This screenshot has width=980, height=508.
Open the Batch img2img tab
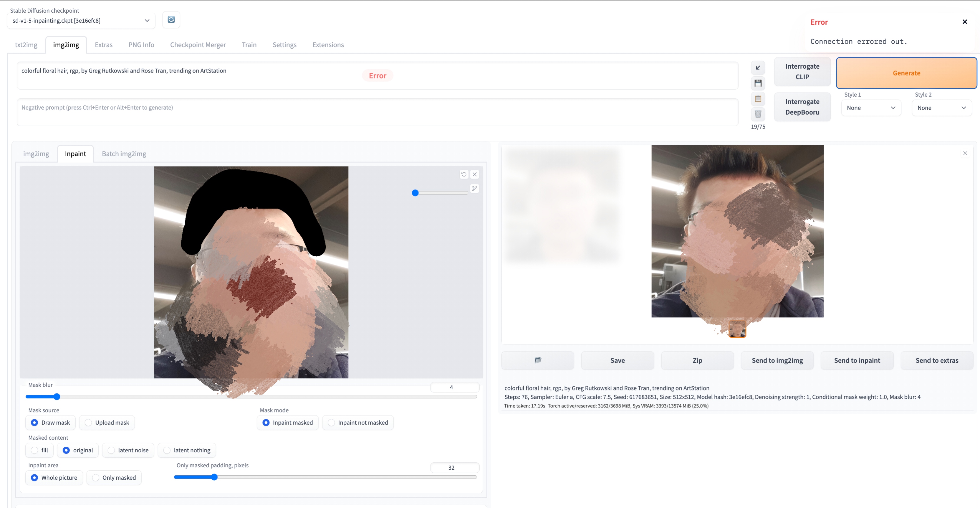click(x=124, y=154)
